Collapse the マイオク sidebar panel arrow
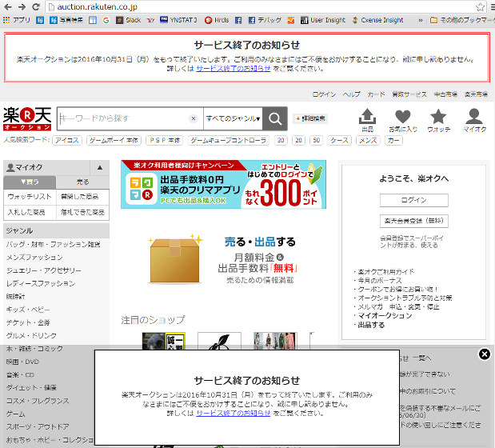Viewport: 495px width, 448px height. tap(100, 168)
